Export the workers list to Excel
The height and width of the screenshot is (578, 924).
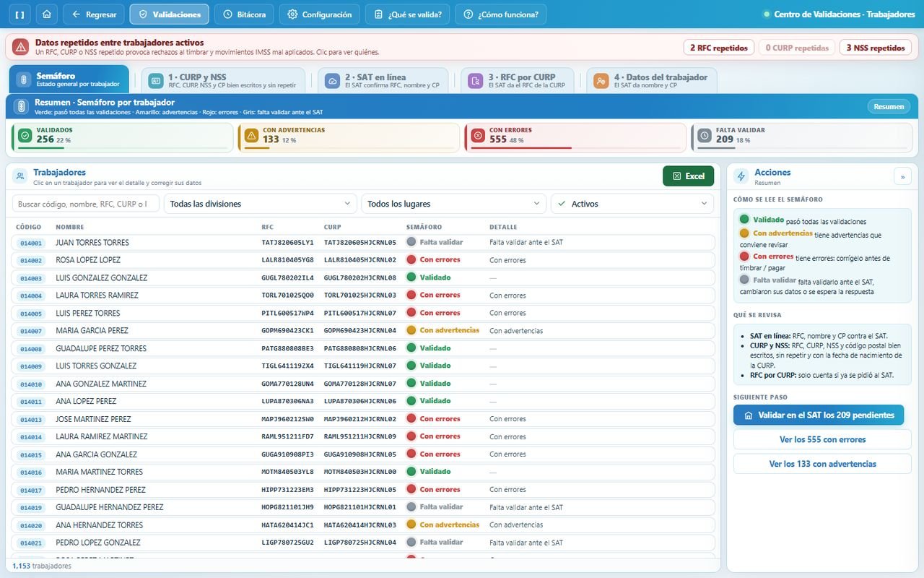[689, 176]
